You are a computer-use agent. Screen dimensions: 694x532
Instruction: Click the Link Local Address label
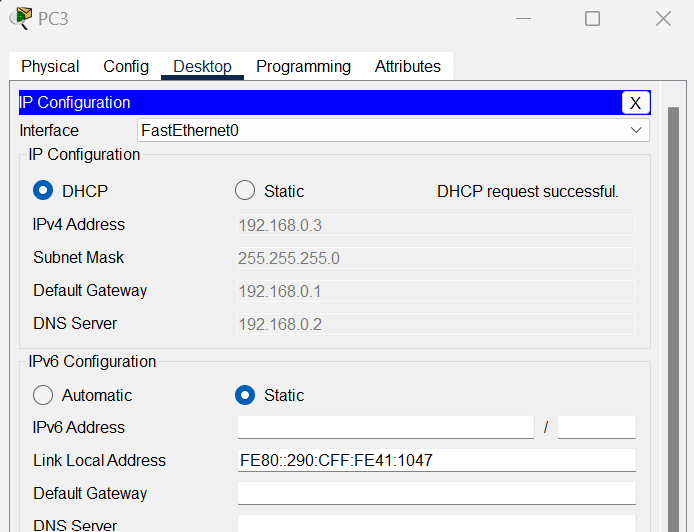[99, 460]
